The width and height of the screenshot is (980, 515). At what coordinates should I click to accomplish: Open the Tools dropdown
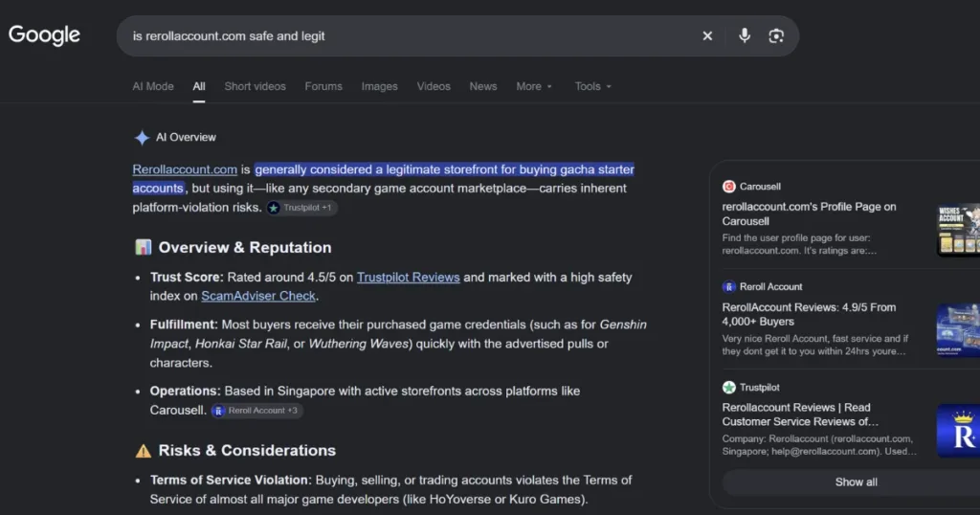pyautogui.click(x=592, y=86)
